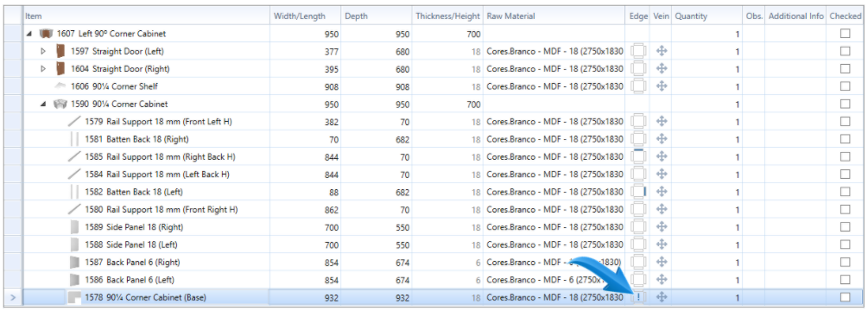Tick Checked for 1578 Corner Cabinet (Base)

pos(845,298)
